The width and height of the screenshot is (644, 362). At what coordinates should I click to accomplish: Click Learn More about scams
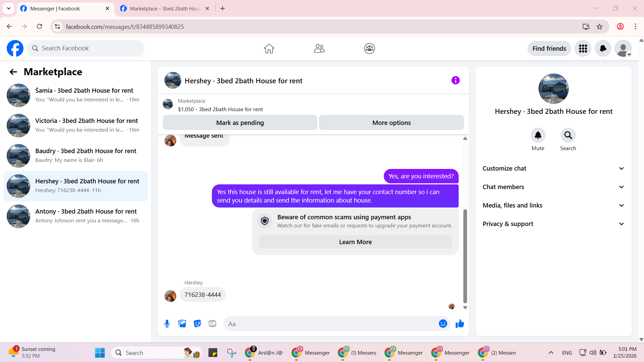[355, 242]
